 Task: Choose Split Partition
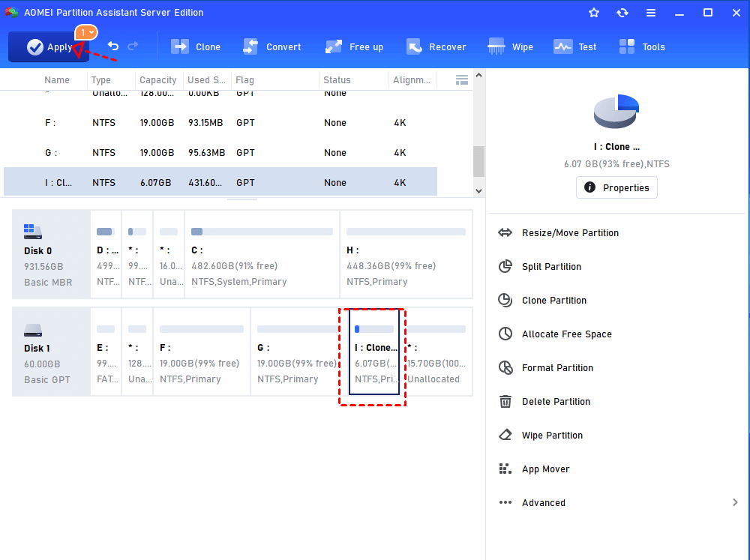pos(551,267)
